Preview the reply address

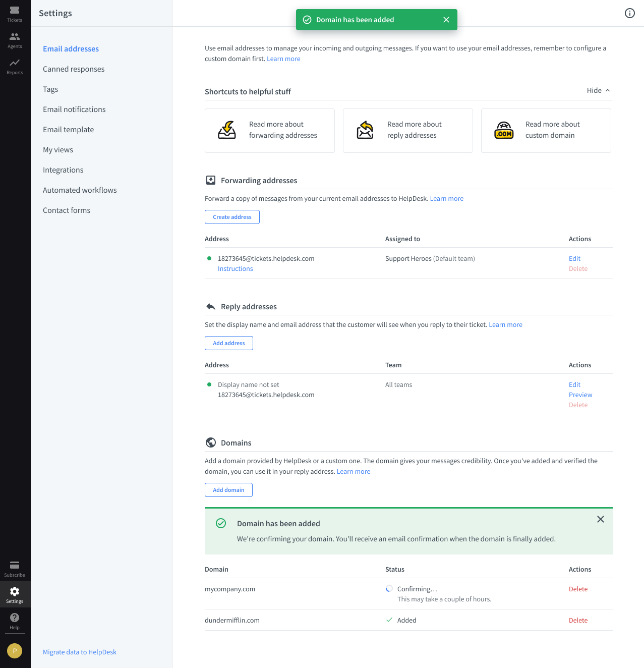tap(580, 395)
